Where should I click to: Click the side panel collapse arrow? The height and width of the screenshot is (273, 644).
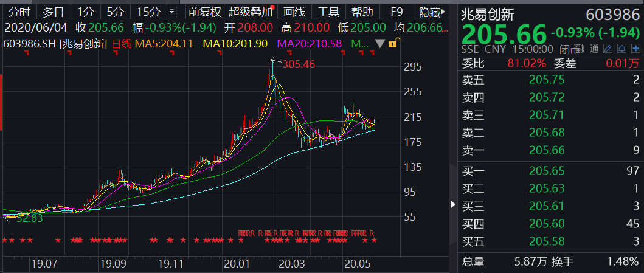tap(452, 205)
